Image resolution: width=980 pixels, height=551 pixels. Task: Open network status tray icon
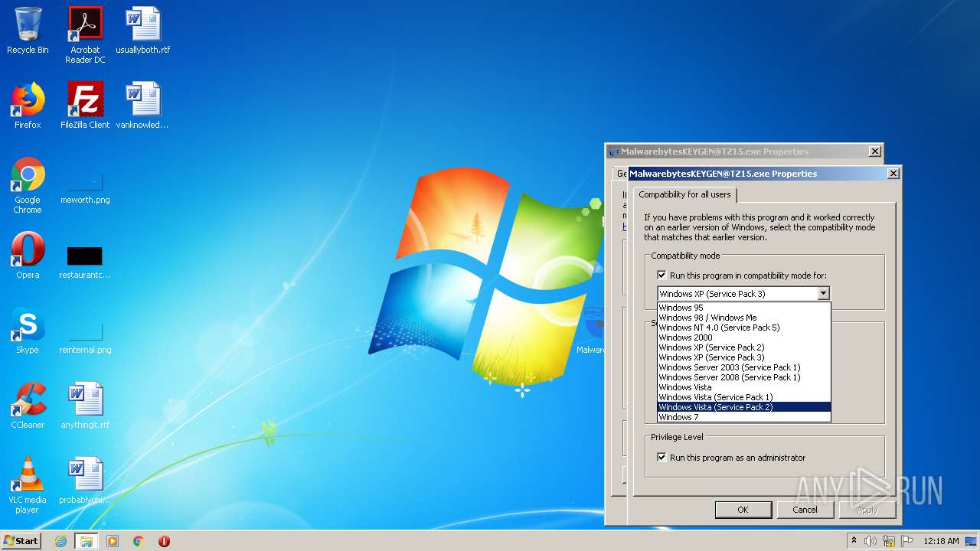click(889, 541)
